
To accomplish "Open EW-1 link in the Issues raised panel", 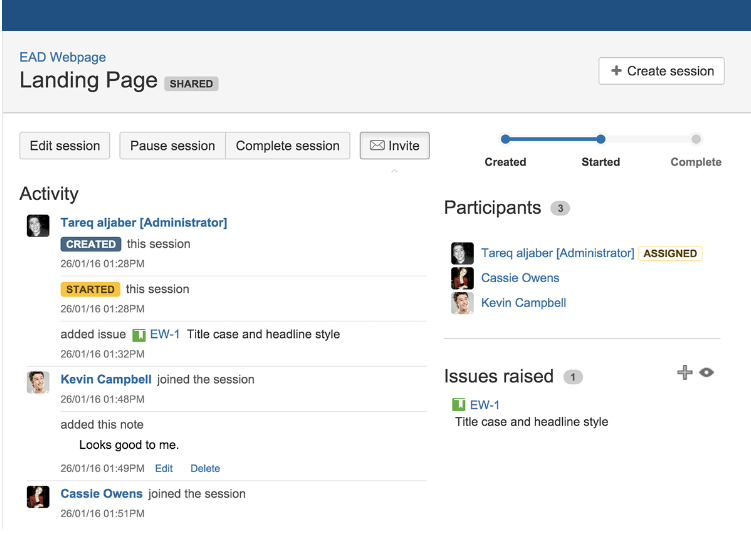I will click(x=485, y=405).
